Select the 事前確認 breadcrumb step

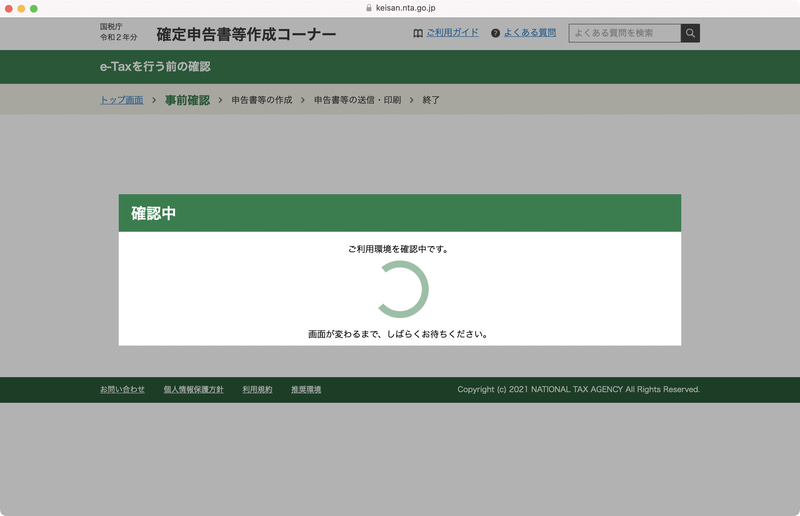pyautogui.click(x=187, y=100)
